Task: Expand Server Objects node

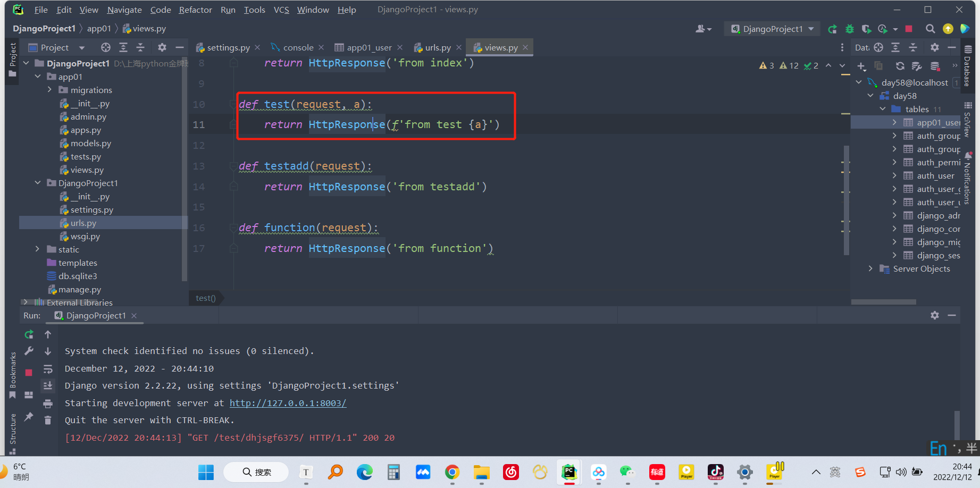Action: pos(870,268)
